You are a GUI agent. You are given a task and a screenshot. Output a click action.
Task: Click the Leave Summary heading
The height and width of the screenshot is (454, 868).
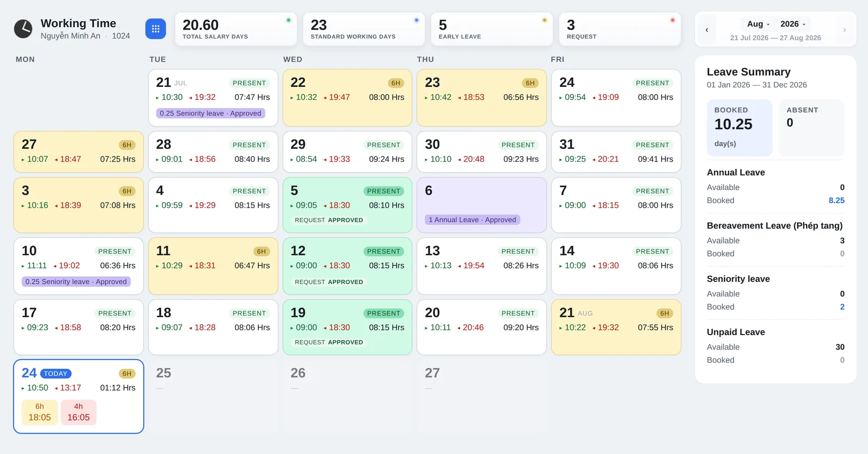749,72
